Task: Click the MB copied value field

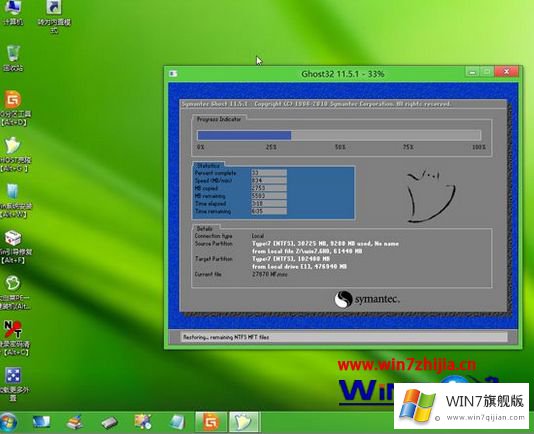Action: (269, 188)
